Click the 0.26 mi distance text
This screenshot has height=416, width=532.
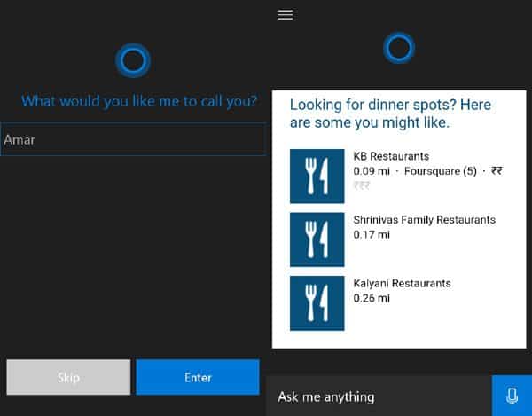coord(372,298)
